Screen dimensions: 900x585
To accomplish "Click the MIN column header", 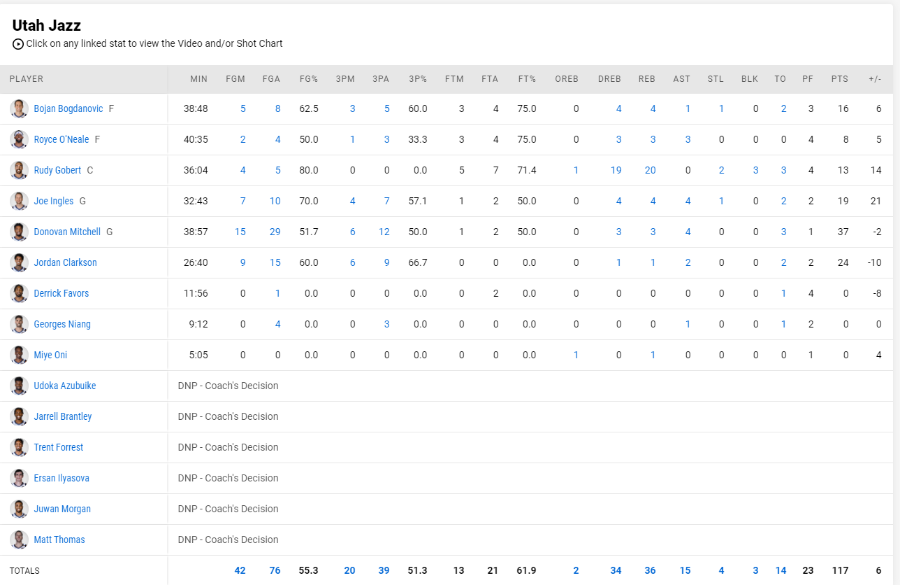I will pos(199,79).
